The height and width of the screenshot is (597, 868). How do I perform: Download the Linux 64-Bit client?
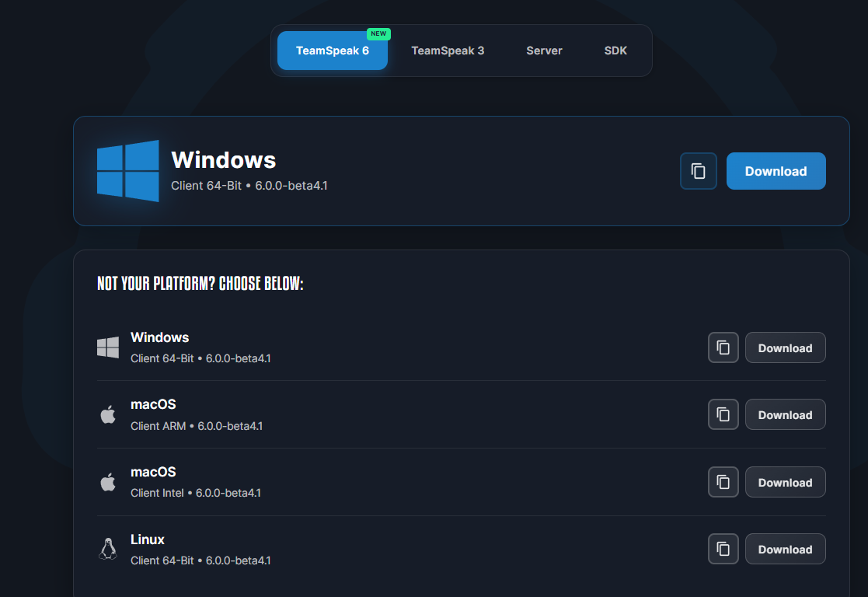pyautogui.click(x=785, y=549)
